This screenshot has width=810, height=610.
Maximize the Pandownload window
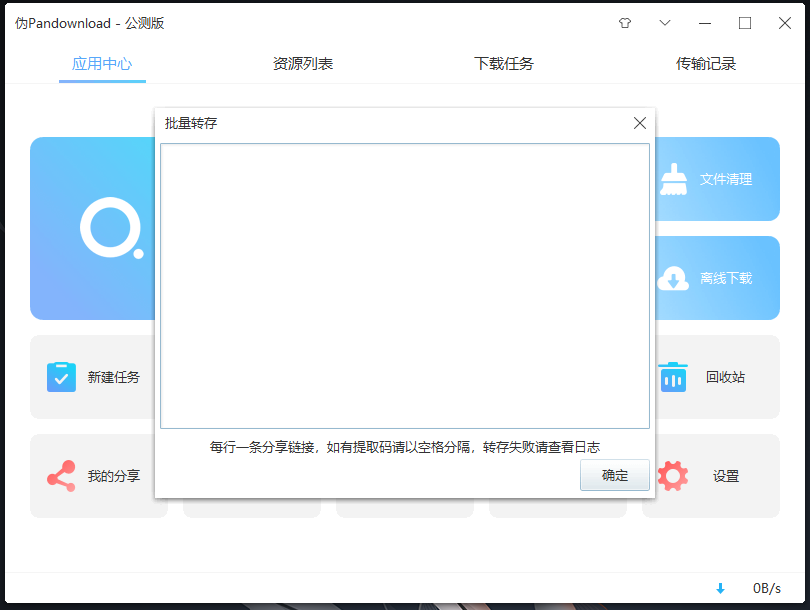(x=745, y=23)
